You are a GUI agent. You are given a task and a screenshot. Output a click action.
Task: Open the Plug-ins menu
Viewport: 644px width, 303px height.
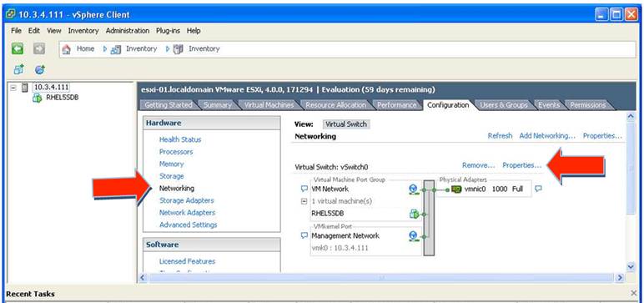(x=168, y=31)
